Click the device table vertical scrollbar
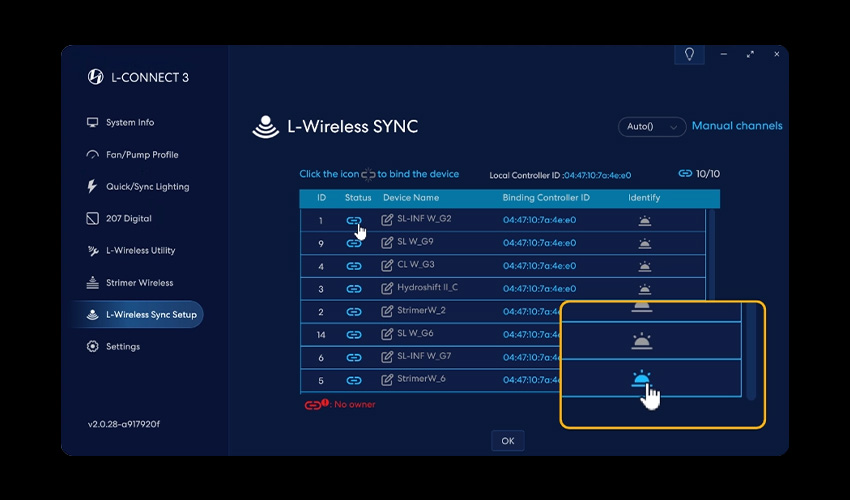Viewport: 850px width, 500px height. 712,255
